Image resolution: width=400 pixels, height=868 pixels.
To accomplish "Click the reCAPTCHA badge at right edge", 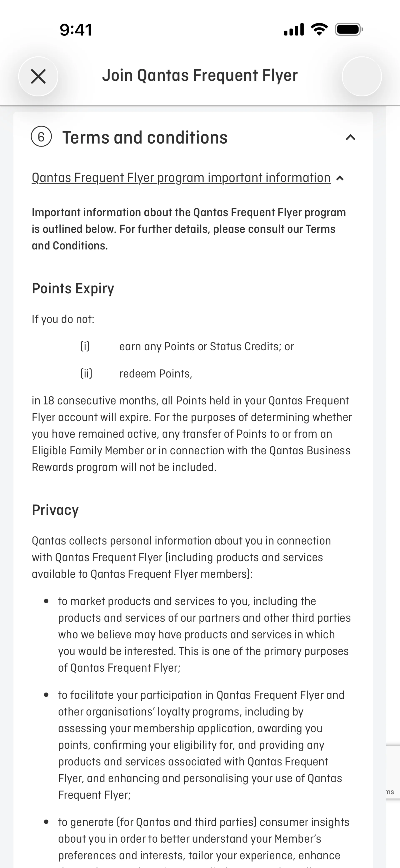I will pos(393,772).
